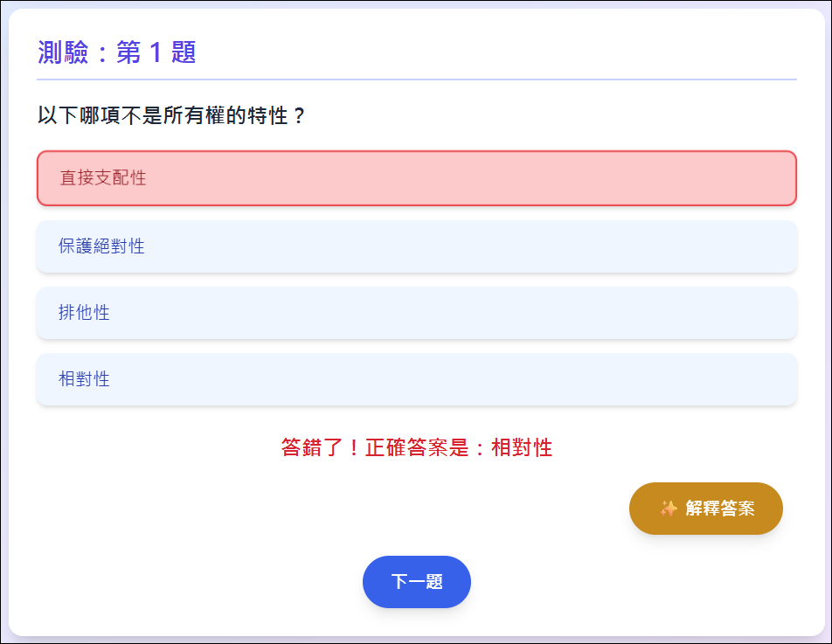Click the 測驗:第 1 題 heading

coord(117,52)
